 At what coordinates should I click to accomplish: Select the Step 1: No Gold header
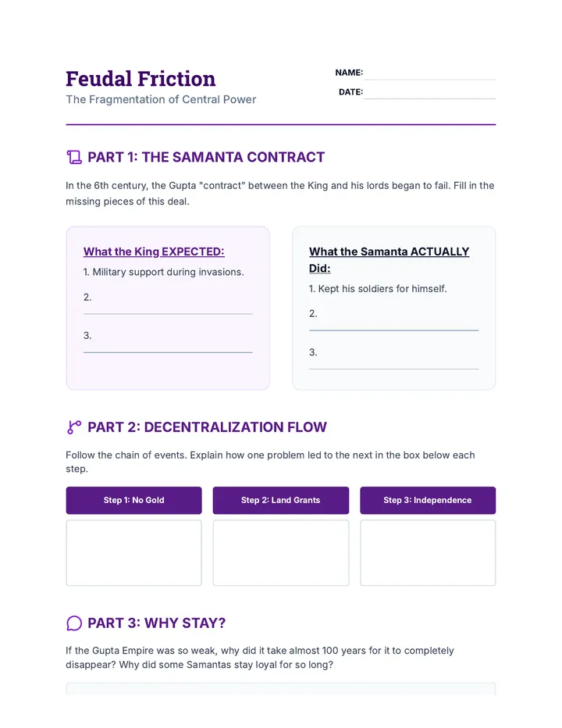(133, 500)
